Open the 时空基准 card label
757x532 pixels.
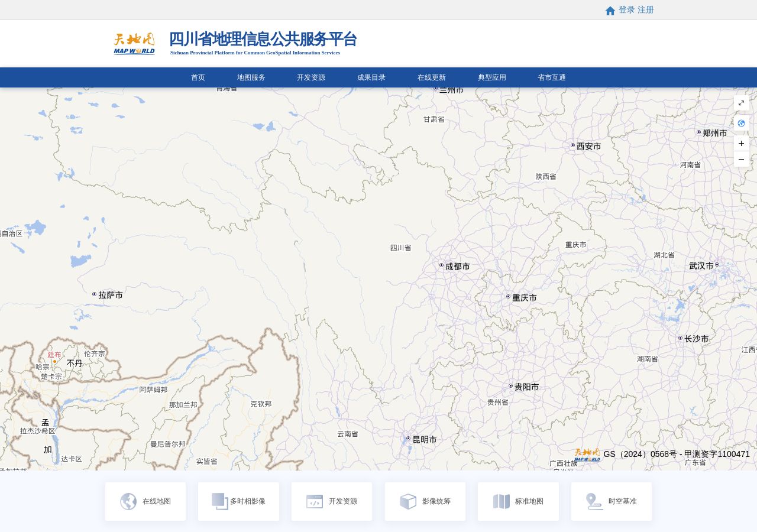(x=623, y=501)
